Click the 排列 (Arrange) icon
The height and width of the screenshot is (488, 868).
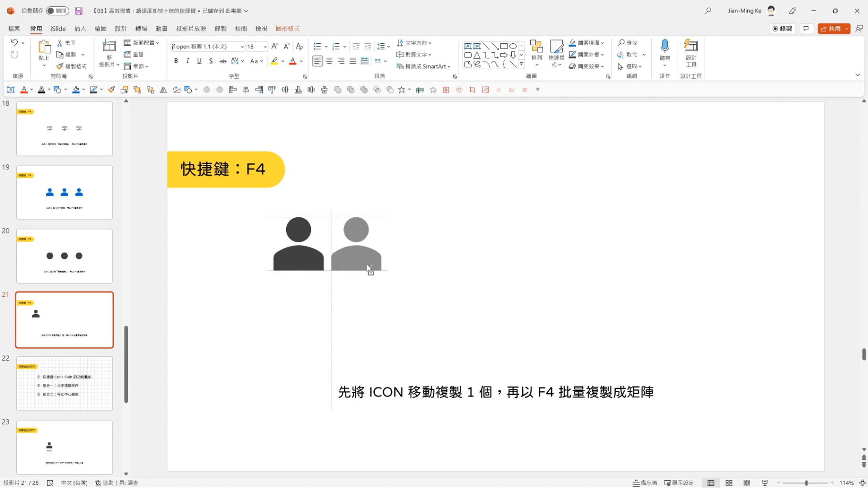(536, 50)
